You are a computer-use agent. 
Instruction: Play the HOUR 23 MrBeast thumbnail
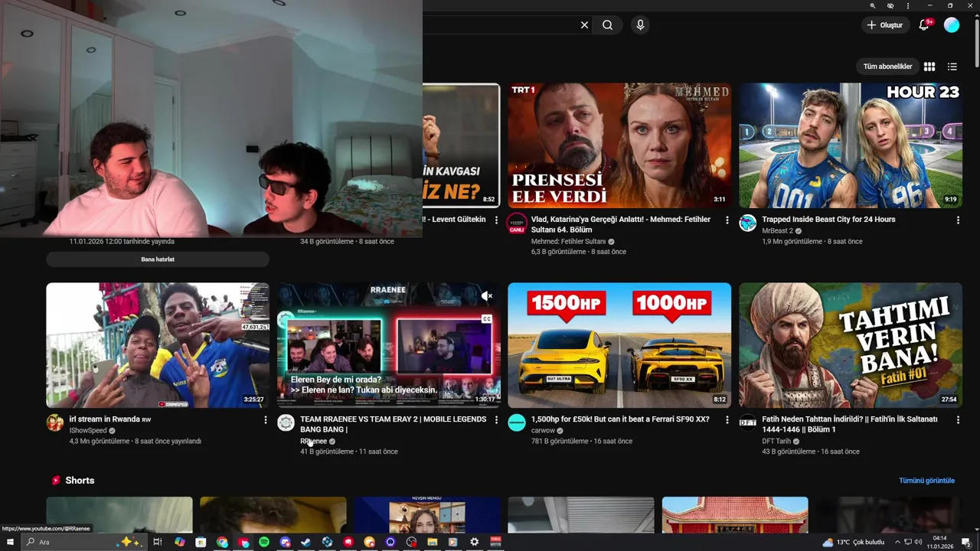[851, 145]
